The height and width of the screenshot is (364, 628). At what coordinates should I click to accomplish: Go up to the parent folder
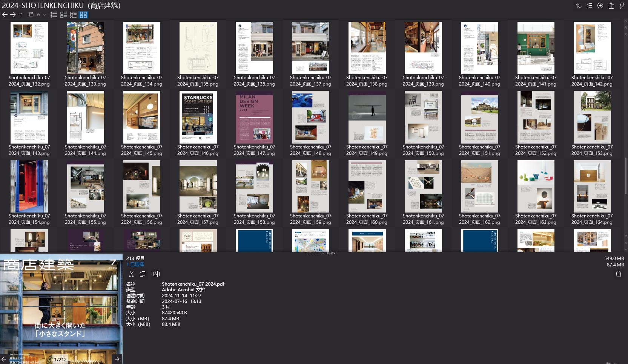point(21,15)
